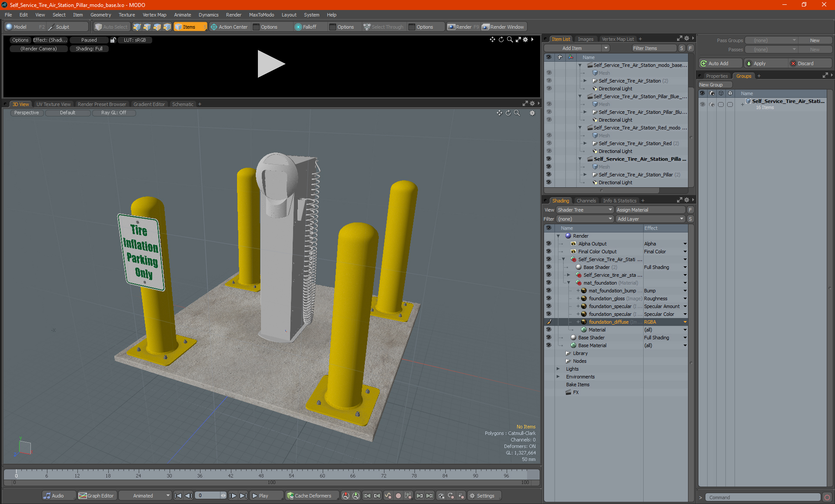Click the red record keyframe icon
The width and height of the screenshot is (835, 504).
click(x=398, y=496)
